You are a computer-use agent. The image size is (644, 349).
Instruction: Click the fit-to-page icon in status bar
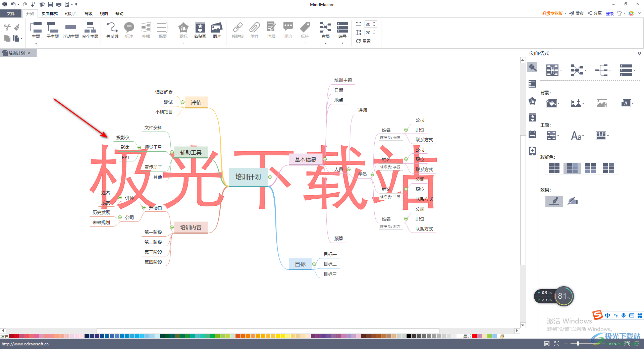tap(547, 344)
